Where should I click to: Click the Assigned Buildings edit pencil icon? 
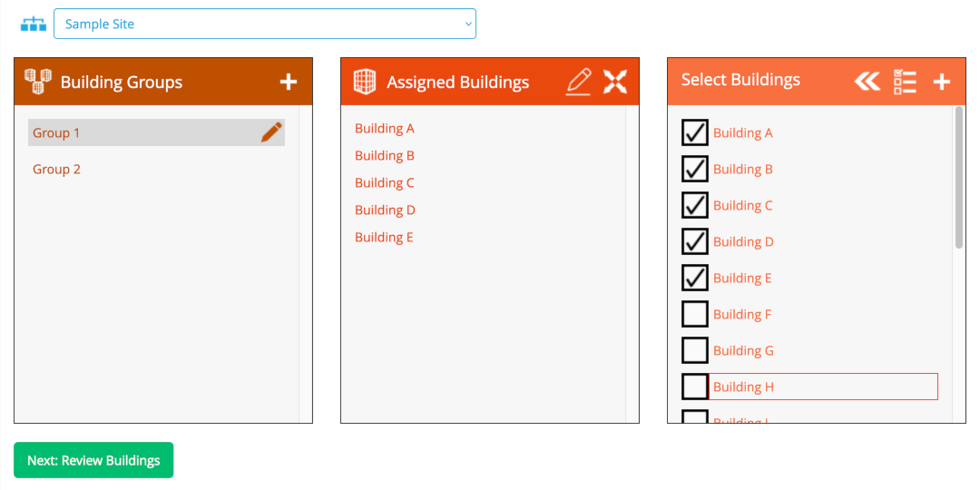[578, 82]
